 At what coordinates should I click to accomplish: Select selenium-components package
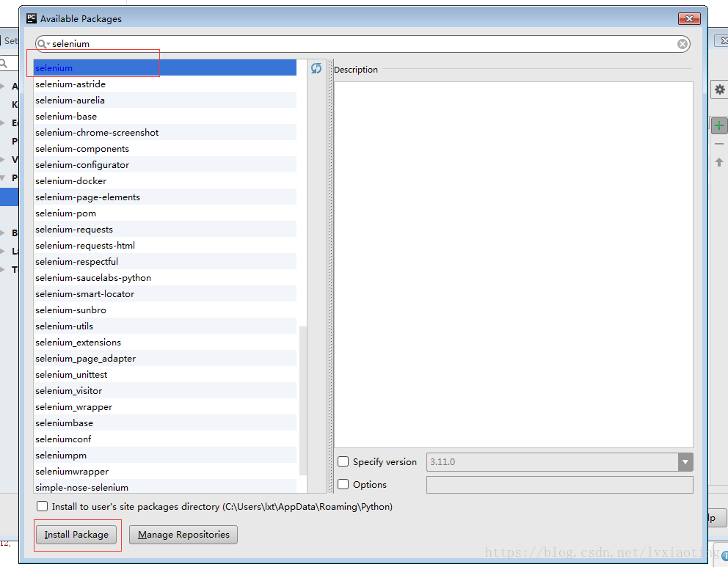[x=165, y=148]
